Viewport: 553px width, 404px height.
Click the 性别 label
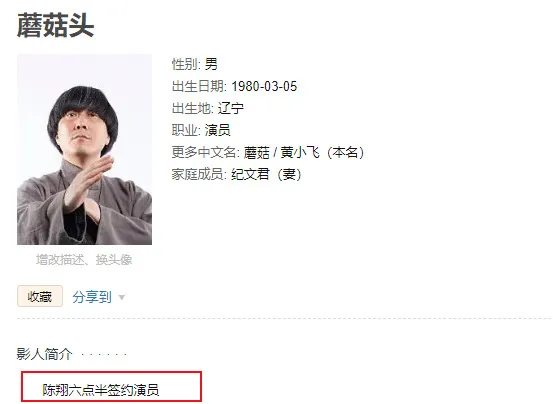pyautogui.click(x=186, y=65)
